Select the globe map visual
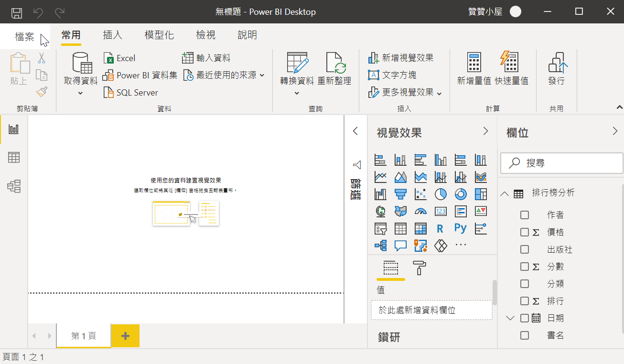The width and height of the screenshot is (624, 364). pyautogui.click(x=380, y=211)
